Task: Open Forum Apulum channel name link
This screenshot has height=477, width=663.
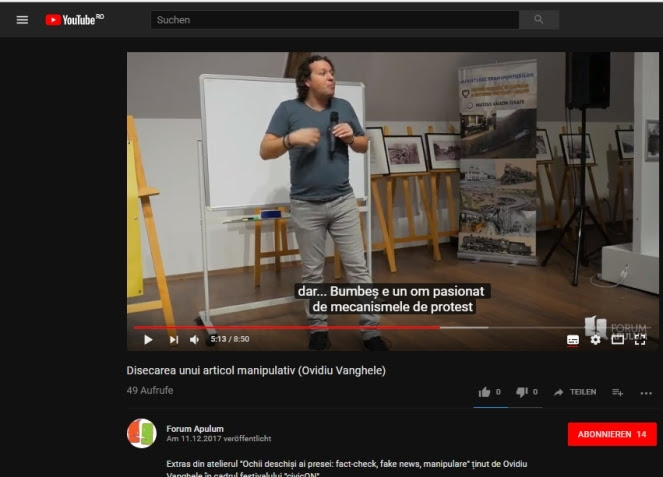Action: (195, 429)
